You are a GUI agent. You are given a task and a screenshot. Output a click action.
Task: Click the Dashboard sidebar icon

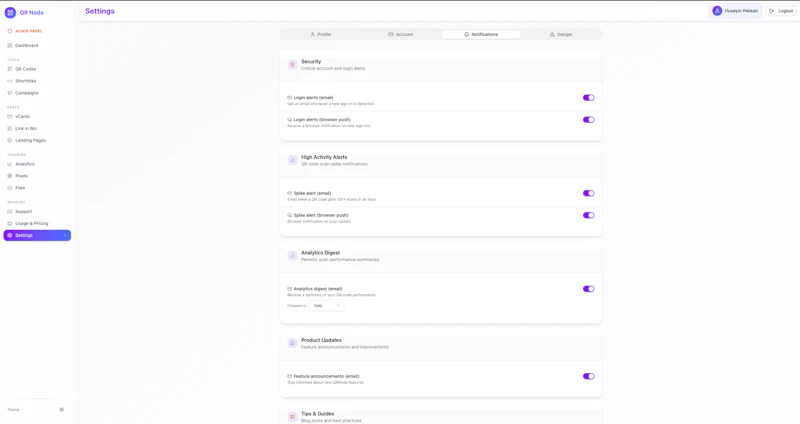(x=10, y=45)
